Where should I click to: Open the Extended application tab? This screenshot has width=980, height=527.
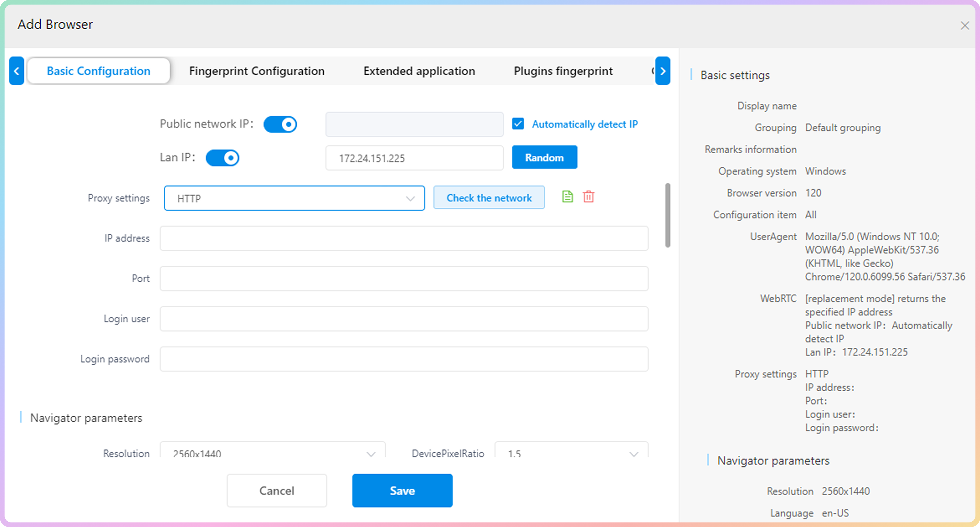click(x=419, y=71)
